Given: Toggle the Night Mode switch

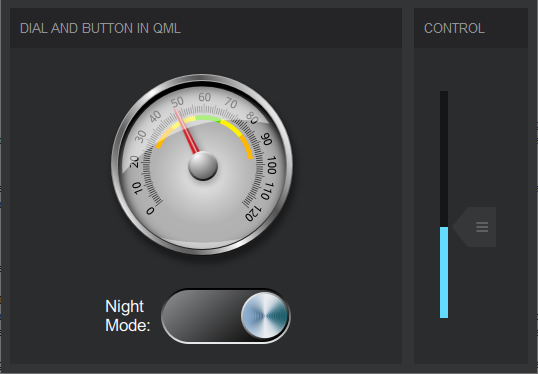Looking at the screenshot, I should click(x=226, y=316).
